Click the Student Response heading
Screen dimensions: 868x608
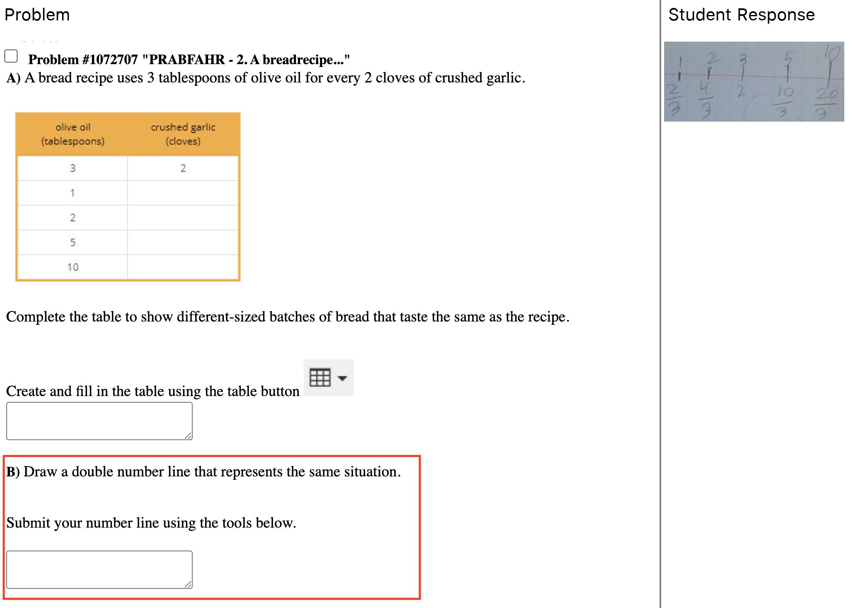(741, 15)
